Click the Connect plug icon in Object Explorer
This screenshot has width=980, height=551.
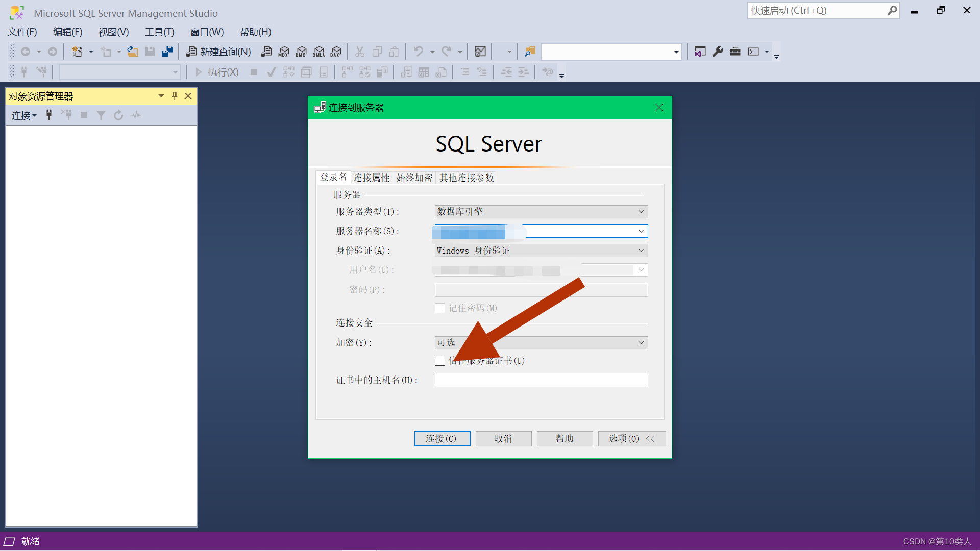[x=49, y=115]
